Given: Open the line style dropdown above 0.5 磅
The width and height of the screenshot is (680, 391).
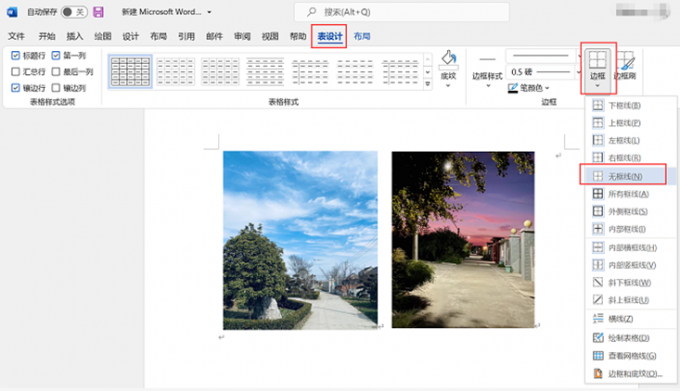Looking at the screenshot, I should 579,56.
